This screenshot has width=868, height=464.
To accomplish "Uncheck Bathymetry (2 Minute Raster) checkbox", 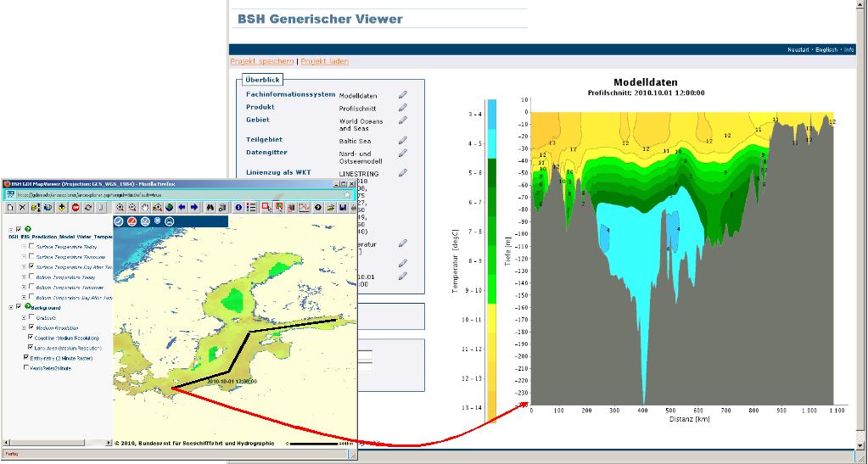I will 26,357.
